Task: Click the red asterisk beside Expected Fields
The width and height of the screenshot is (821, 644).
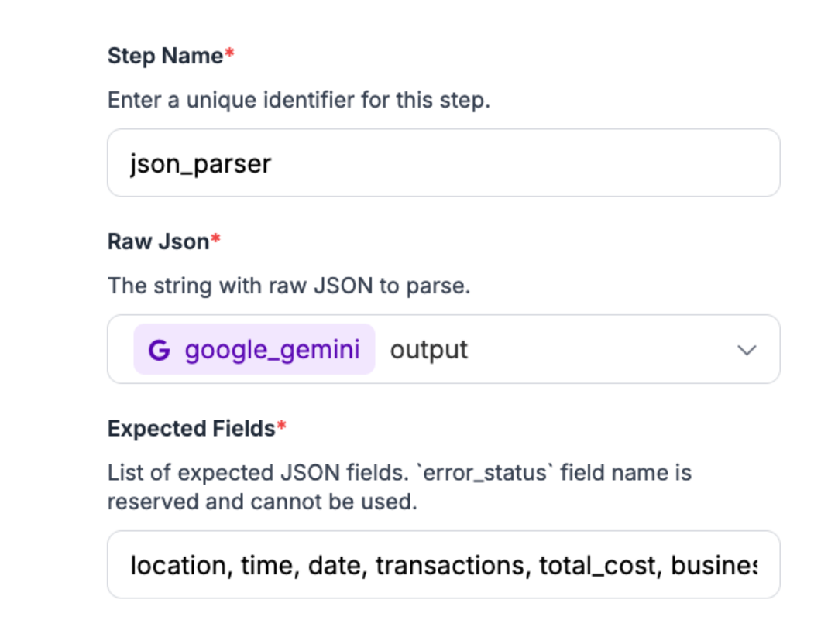Action: point(282,426)
